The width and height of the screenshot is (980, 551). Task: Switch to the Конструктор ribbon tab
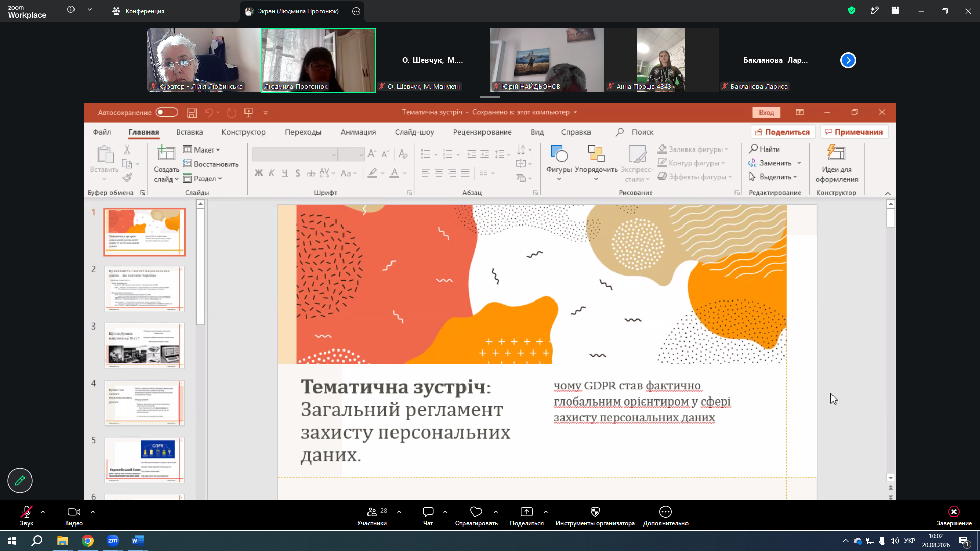(243, 132)
